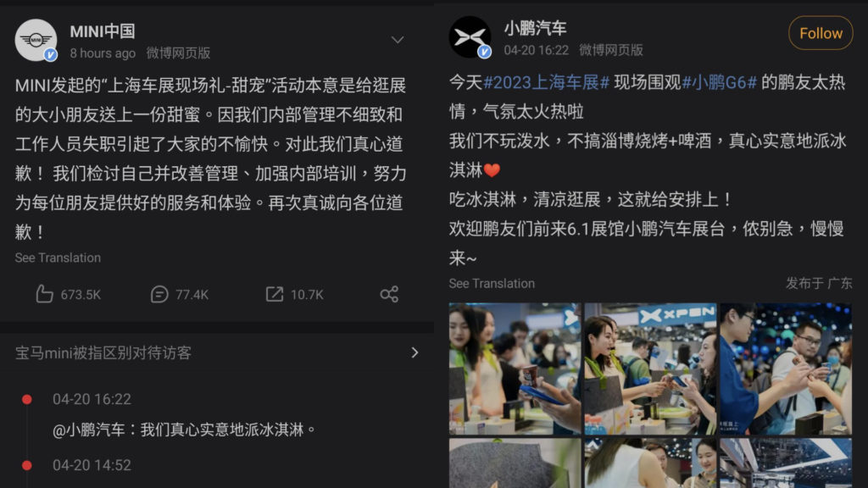Select the 04-20 16:22 timeline entry
The height and width of the screenshot is (488, 868).
[92, 400]
